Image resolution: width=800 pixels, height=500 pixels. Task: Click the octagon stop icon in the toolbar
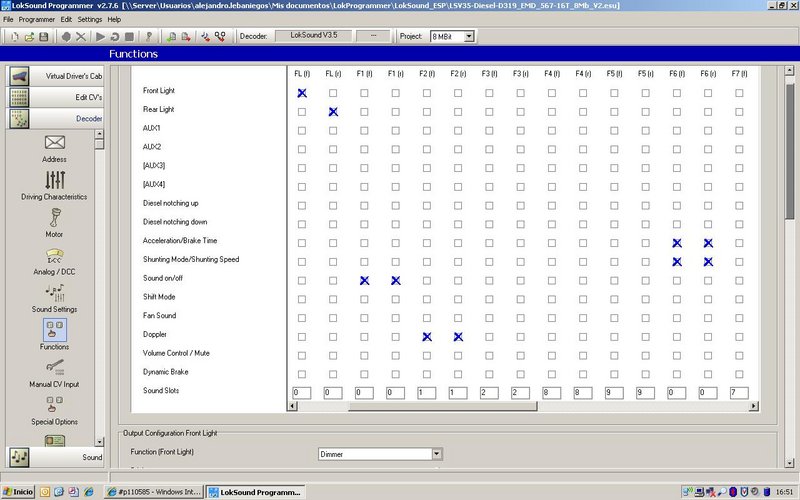point(66,37)
